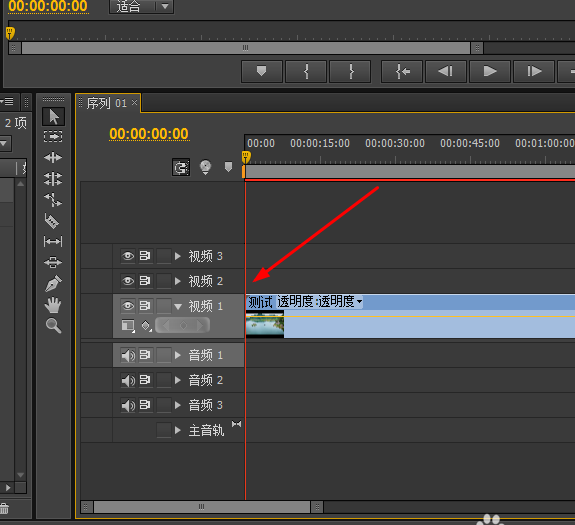Hide the 视频 3 track output
Image resolution: width=575 pixels, height=525 pixels.
point(128,256)
